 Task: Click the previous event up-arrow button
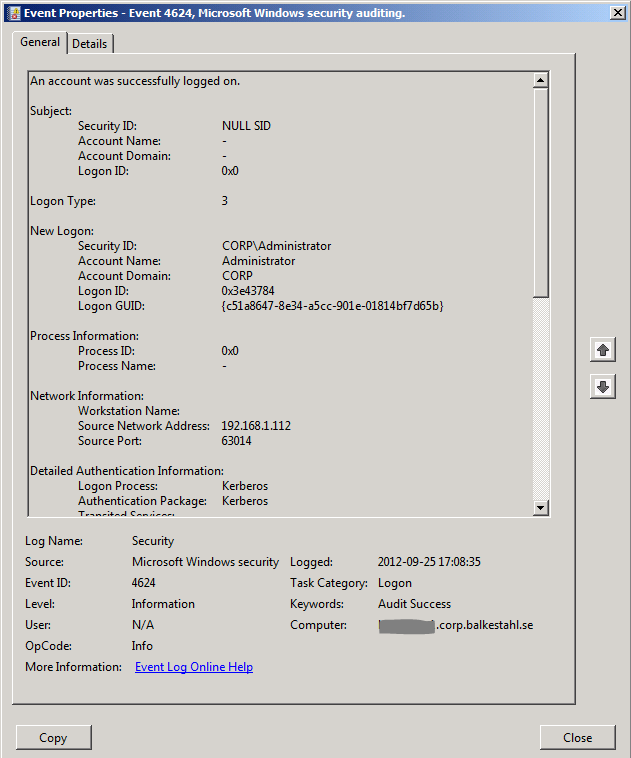pyautogui.click(x=602, y=350)
